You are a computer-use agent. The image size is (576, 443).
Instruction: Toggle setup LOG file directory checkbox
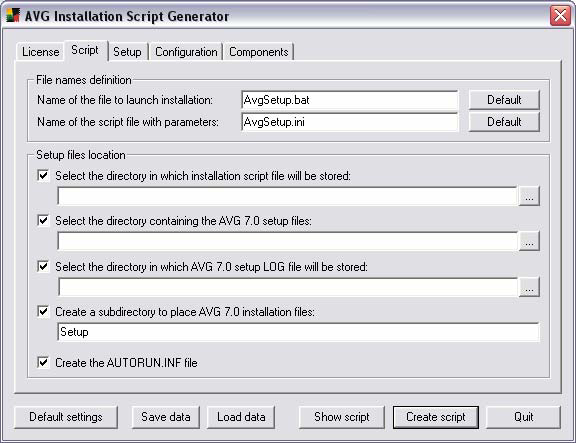(x=43, y=266)
